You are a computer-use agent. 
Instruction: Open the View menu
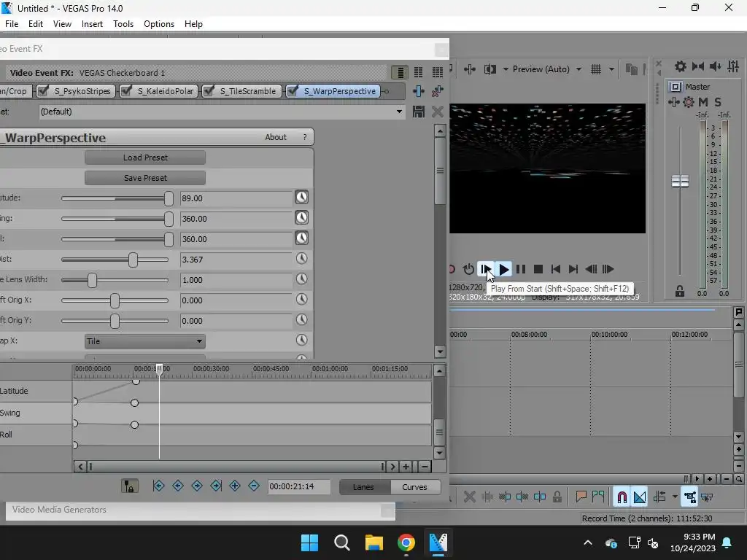coord(62,24)
